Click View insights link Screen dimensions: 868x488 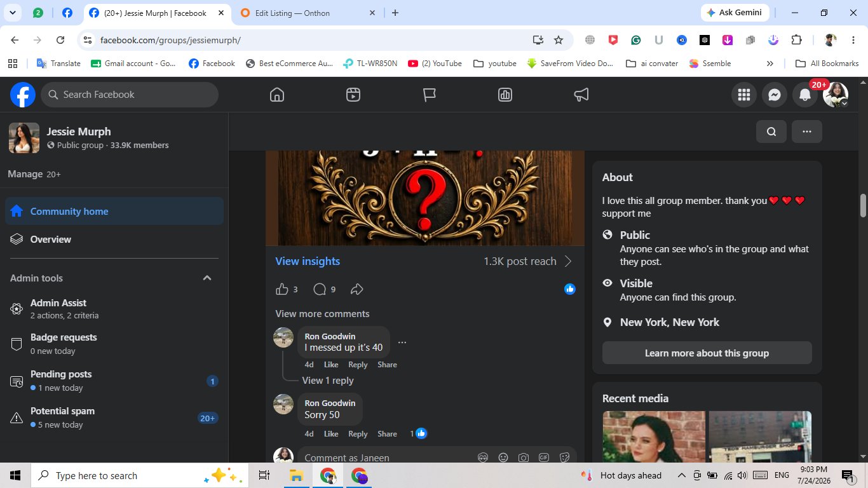pyautogui.click(x=308, y=261)
